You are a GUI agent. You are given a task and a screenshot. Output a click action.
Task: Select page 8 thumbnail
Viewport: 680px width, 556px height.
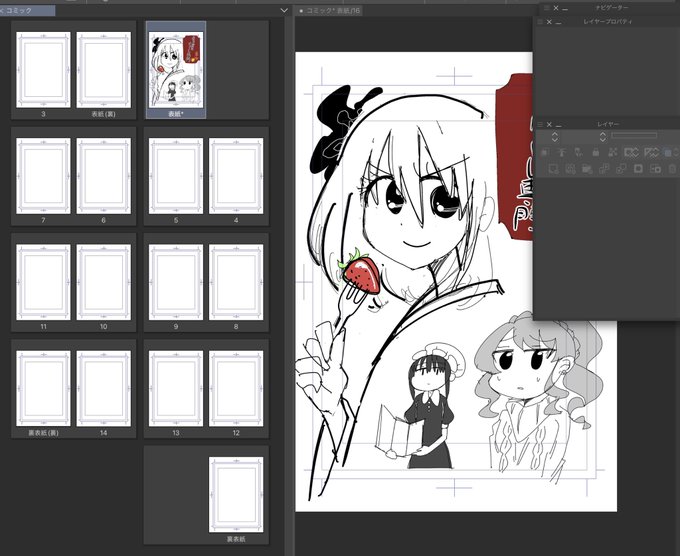[236, 282]
